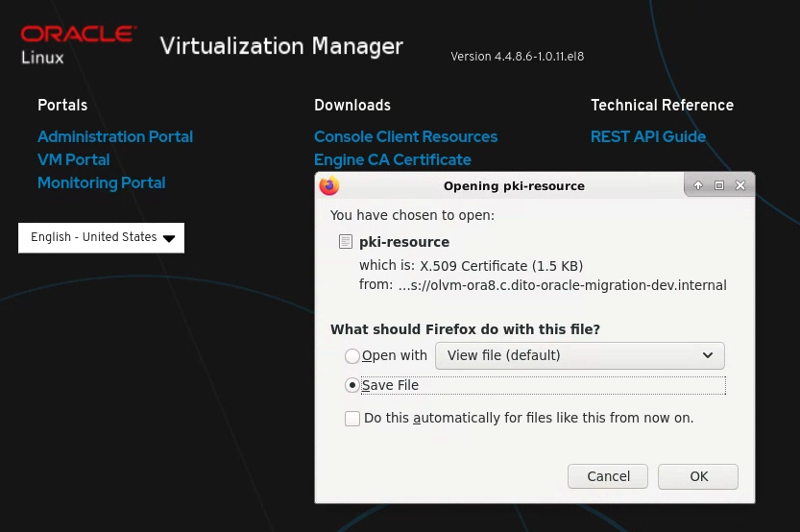The height and width of the screenshot is (532, 800).
Task: Open the Administration Portal link
Action: (x=115, y=136)
